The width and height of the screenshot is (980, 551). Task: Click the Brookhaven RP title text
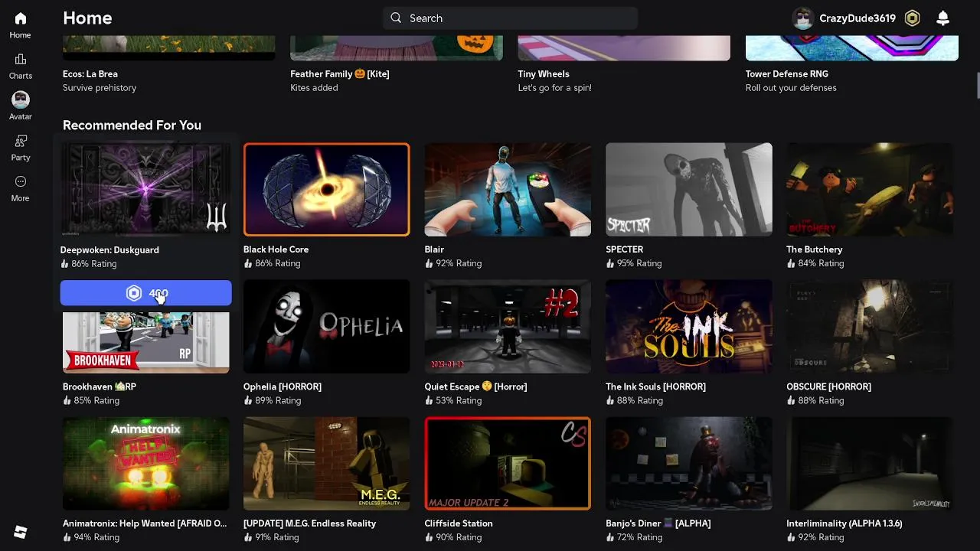[x=100, y=386]
